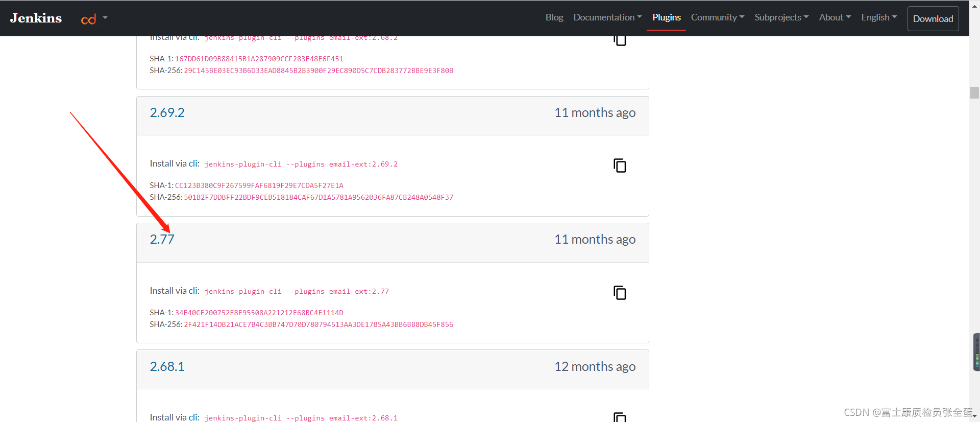Select the SHA-1 hash of version 2.69.2

pyautogui.click(x=259, y=185)
